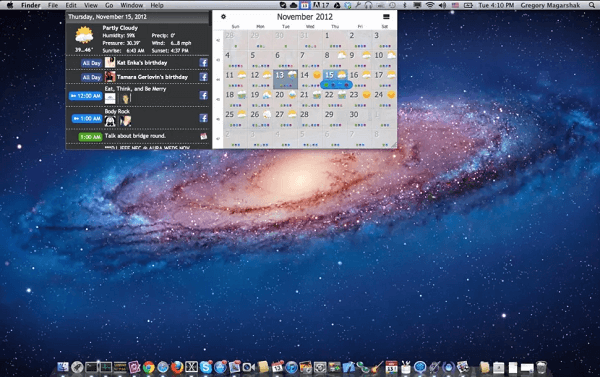The height and width of the screenshot is (377, 600).
Task: Click the battery status icon
Action: [x=468, y=5]
